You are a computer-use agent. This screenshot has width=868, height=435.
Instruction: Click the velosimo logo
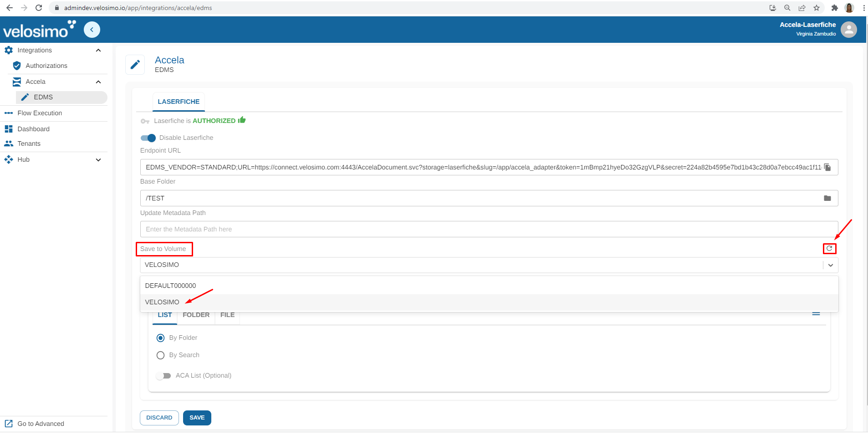click(x=39, y=29)
